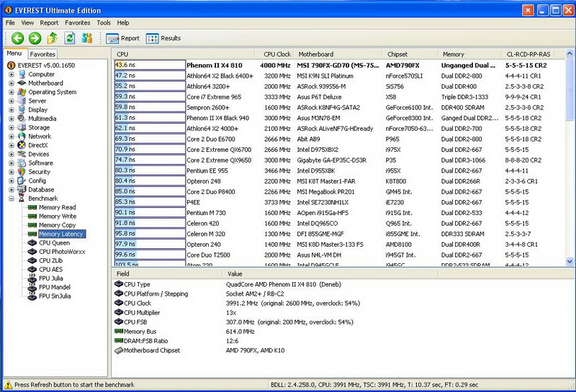Select Memory Write benchmark
Image resolution: width=576 pixels, height=392 pixels.
point(58,216)
